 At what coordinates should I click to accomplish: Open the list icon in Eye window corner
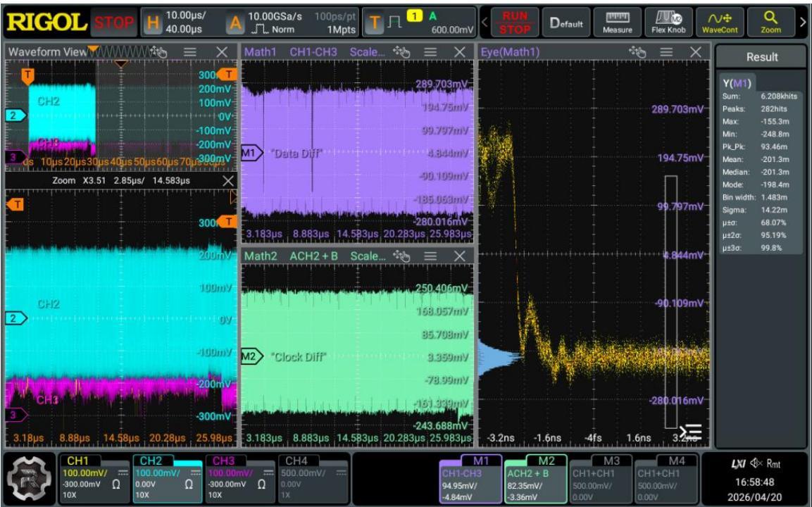click(x=692, y=432)
